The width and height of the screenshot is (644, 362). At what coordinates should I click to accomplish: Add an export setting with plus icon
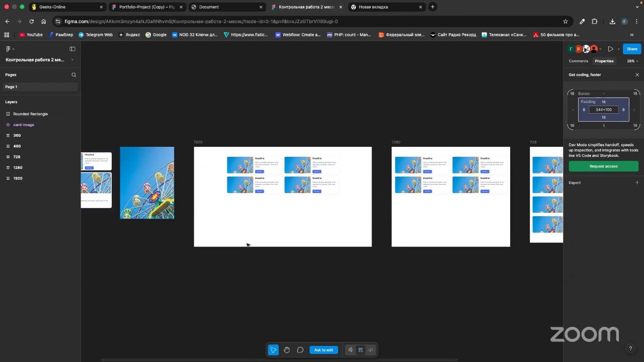coord(637,183)
